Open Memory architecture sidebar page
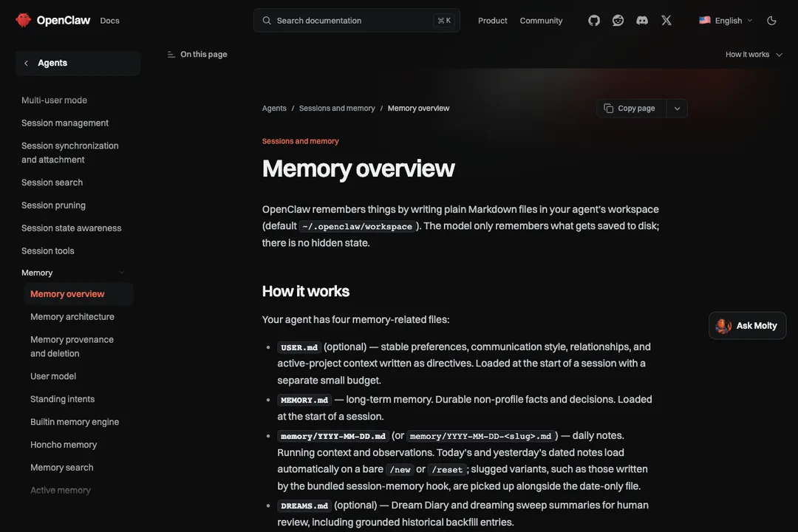 (72, 317)
